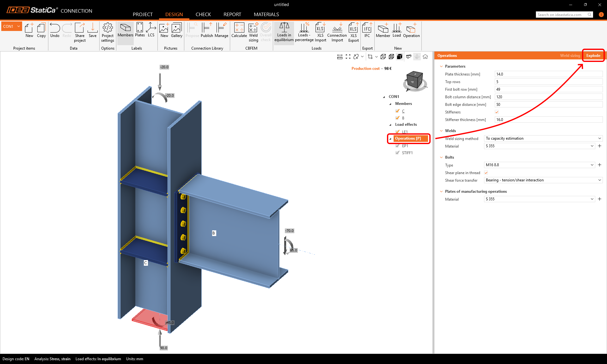The image size is (607, 364).
Task: Click the measure/dimensions icon in viewport toolbar
Action: 340,57
